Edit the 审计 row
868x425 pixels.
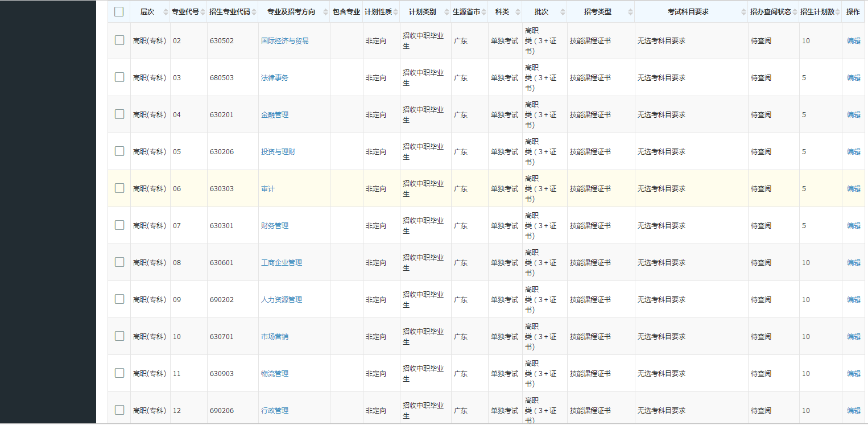click(x=854, y=189)
